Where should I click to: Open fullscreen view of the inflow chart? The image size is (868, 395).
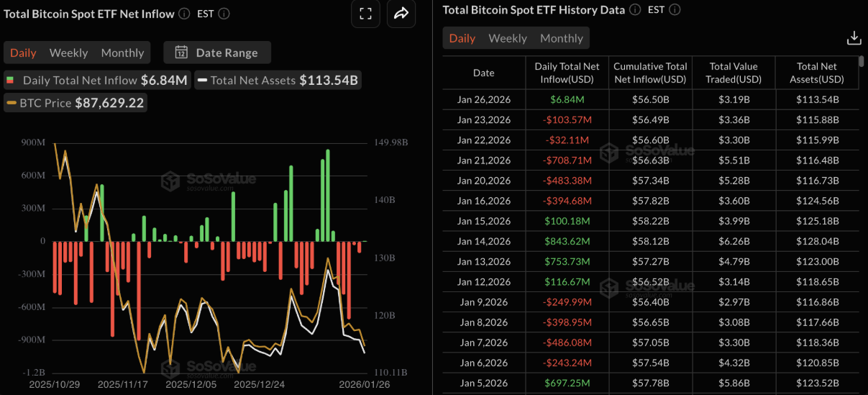tap(365, 14)
